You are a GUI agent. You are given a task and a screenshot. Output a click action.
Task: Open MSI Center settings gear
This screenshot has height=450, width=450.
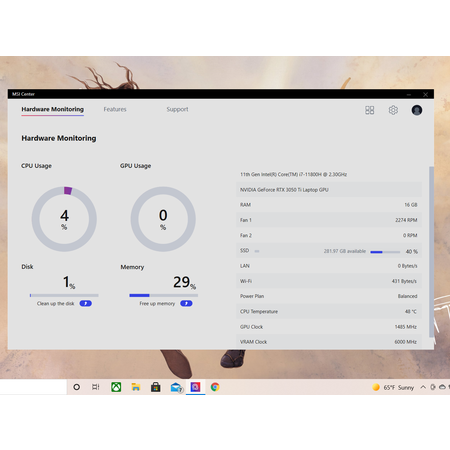coord(393,110)
